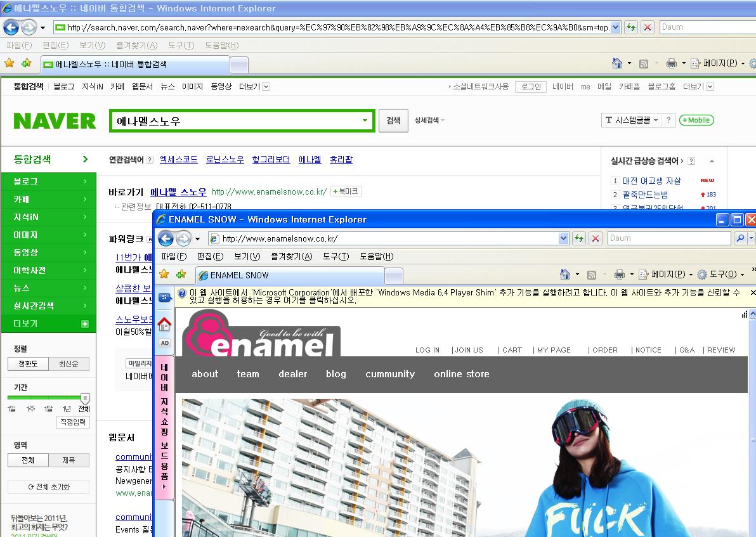Viewport: 756px width, 537px height.
Task: Open Naver search box suggestions dropdown
Action: coord(365,120)
